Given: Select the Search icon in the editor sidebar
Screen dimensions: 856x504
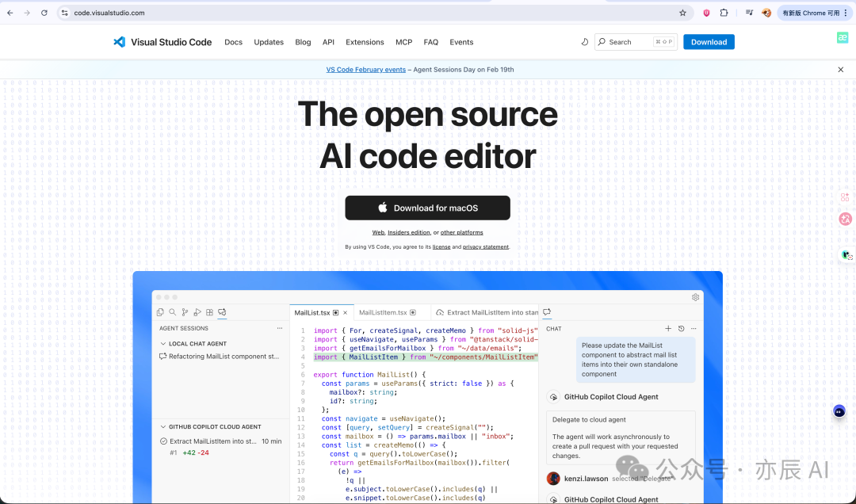Looking at the screenshot, I should (x=172, y=312).
